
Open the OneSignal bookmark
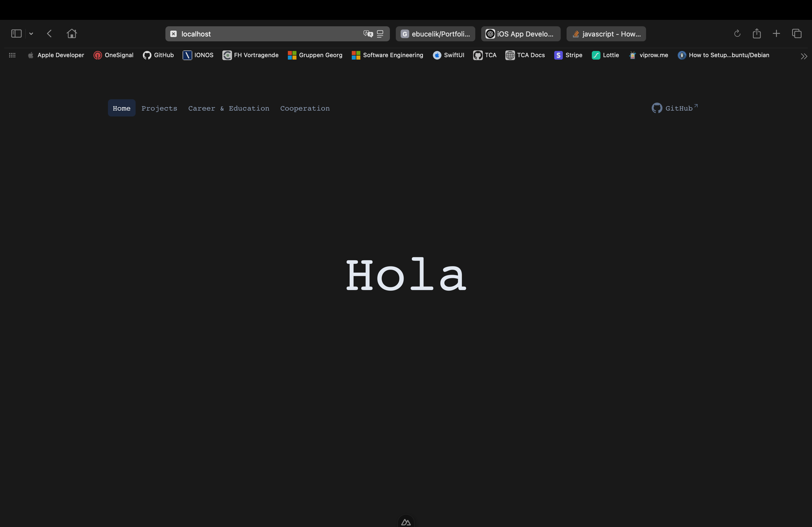tap(113, 55)
